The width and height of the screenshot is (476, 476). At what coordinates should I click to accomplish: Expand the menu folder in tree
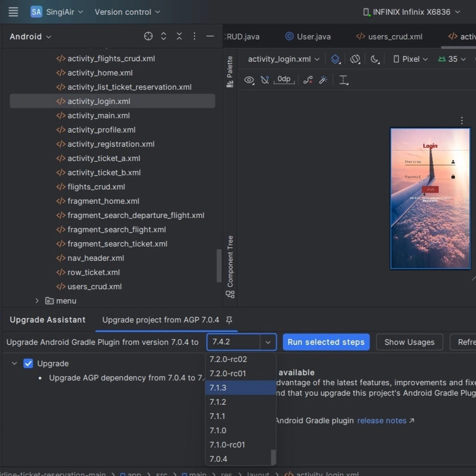click(37, 301)
